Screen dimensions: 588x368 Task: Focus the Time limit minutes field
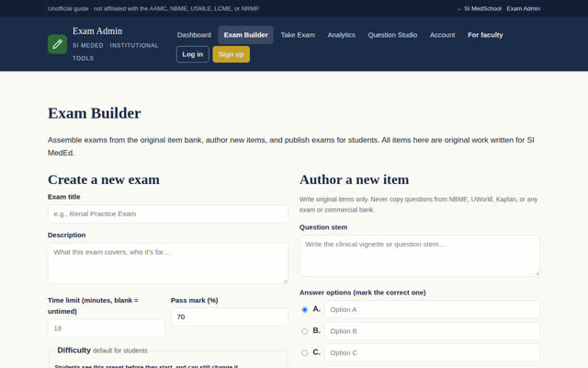click(x=107, y=328)
